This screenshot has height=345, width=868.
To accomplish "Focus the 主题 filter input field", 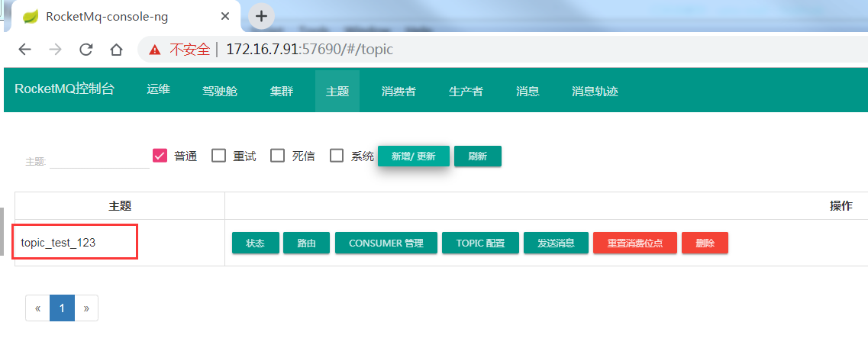I will pos(100,160).
